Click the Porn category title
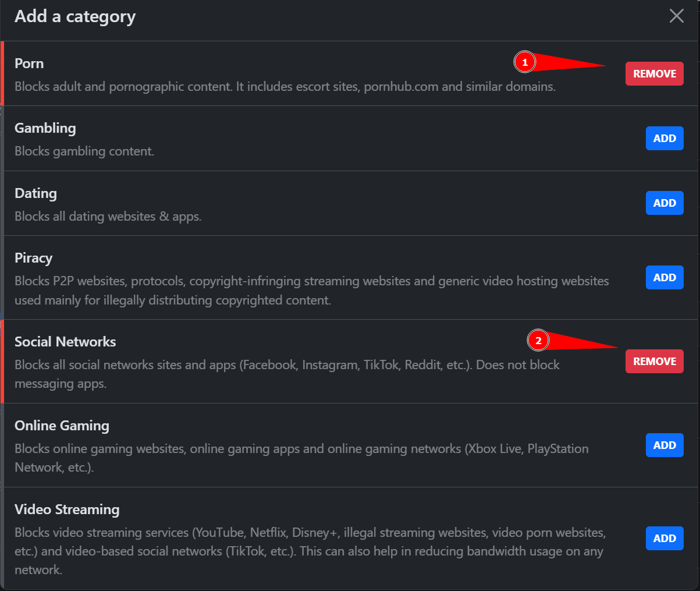Viewport: 700px width, 591px height. (x=29, y=63)
